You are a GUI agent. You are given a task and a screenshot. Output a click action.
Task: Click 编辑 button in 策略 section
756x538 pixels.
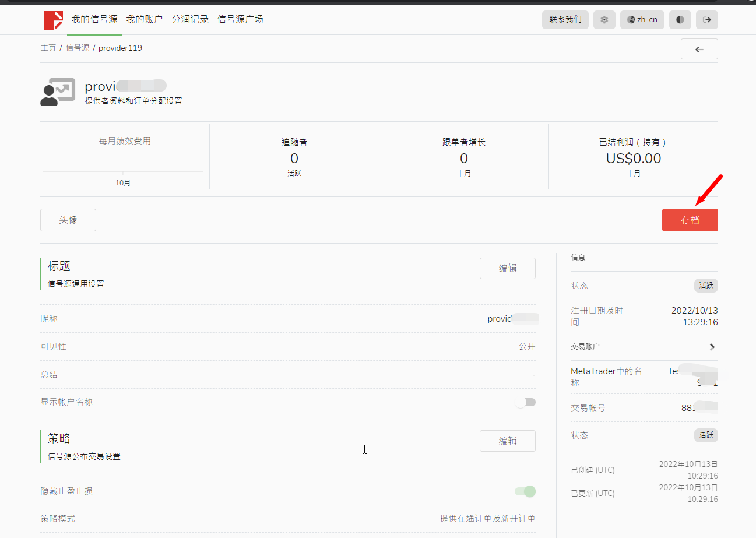pyautogui.click(x=507, y=441)
